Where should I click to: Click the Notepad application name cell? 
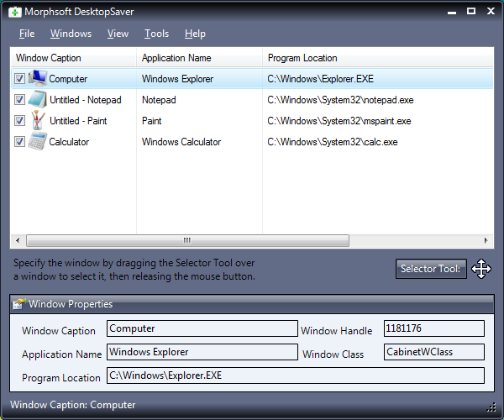click(x=159, y=100)
